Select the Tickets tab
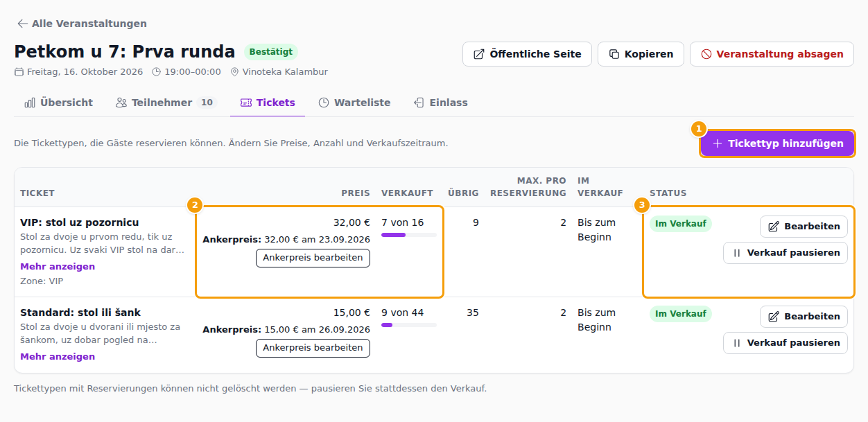868x422 pixels. (x=268, y=103)
